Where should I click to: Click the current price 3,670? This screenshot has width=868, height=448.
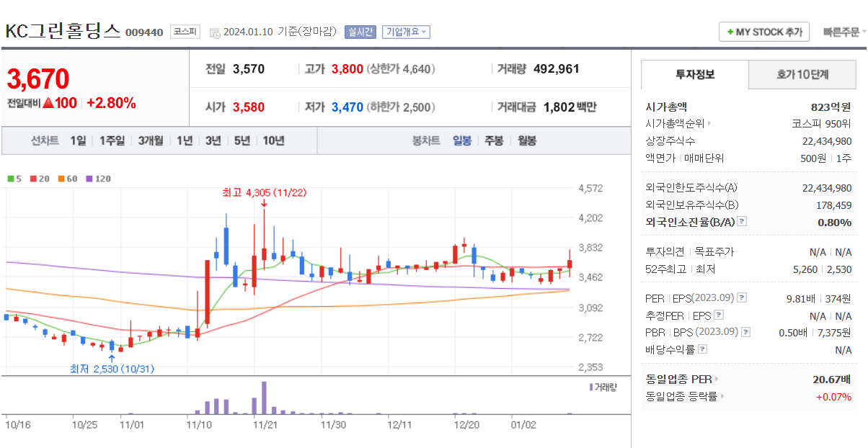(38, 79)
